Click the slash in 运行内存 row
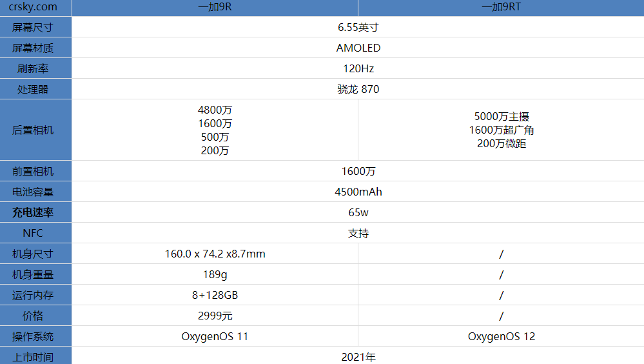Image resolution: width=644 pixels, height=364 pixels. point(501,295)
